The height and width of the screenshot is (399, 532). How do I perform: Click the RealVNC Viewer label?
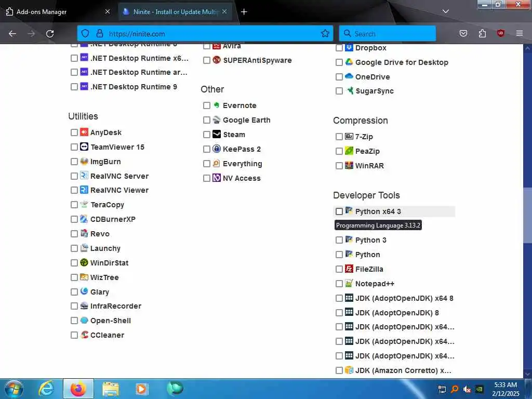point(119,190)
